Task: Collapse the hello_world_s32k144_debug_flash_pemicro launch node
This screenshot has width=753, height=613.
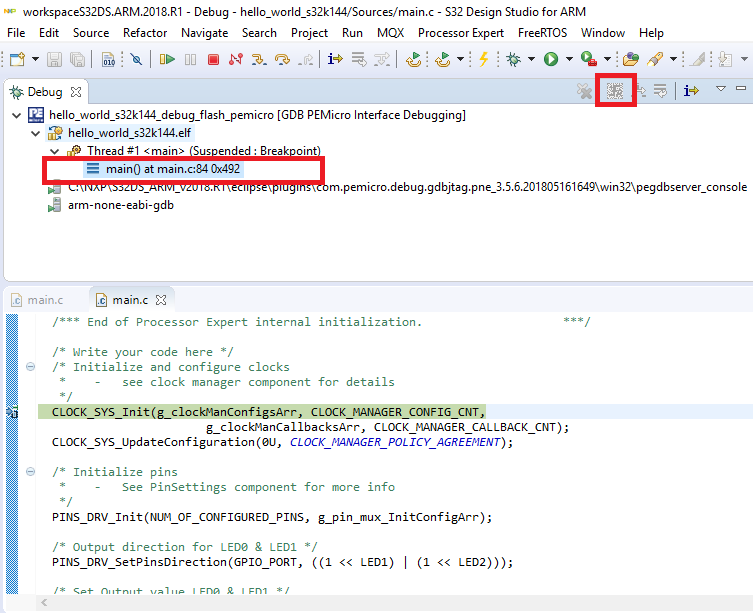Action: point(17,115)
